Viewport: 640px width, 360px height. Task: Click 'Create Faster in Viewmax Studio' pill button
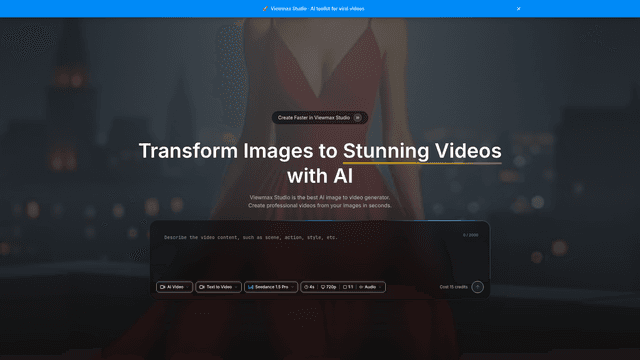(x=320, y=118)
